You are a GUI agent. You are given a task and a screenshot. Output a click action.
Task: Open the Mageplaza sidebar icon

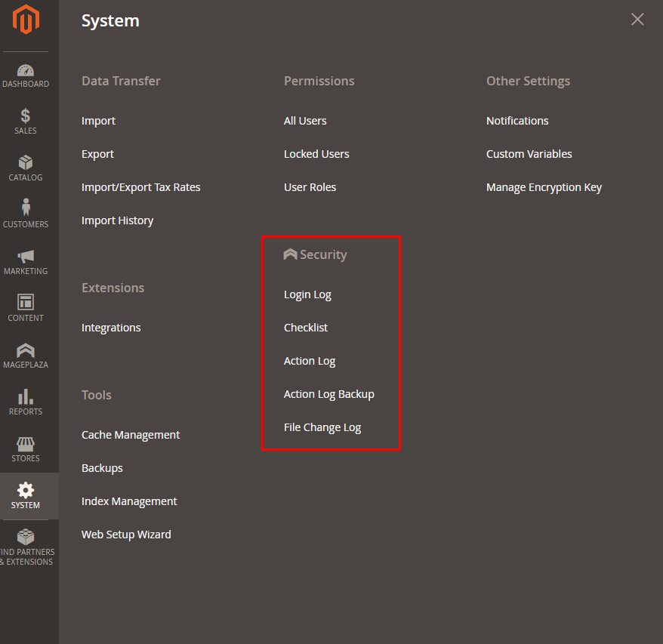(26, 350)
